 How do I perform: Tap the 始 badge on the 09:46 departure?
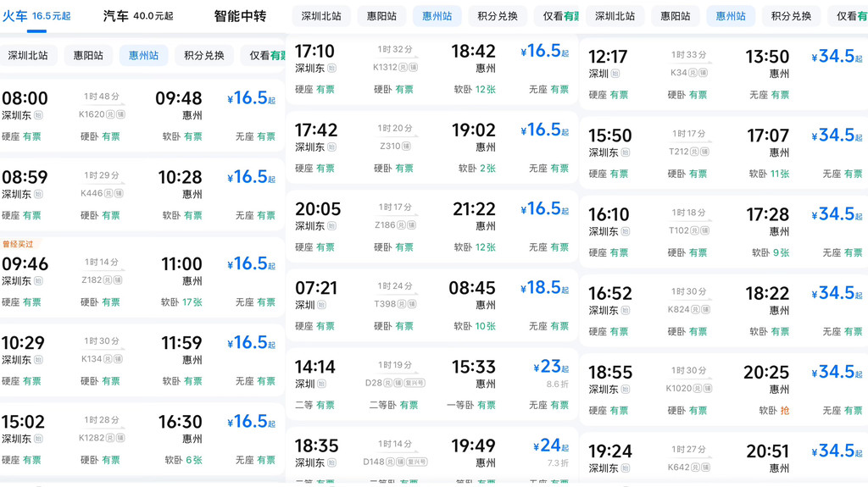(x=38, y=281)
